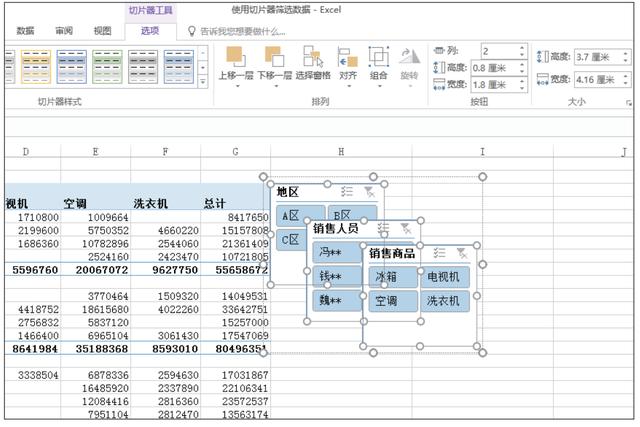This screenshot has width=640, height=427.
Task: Switch to the 审阅 ribbon tab
Action: [x=64, y=31]
